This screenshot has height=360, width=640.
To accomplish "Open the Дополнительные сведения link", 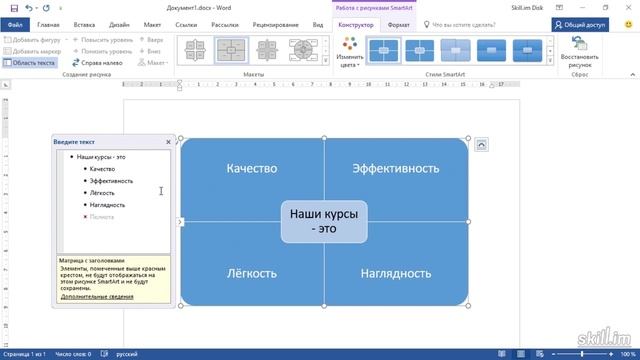I will tap(97, 297).
